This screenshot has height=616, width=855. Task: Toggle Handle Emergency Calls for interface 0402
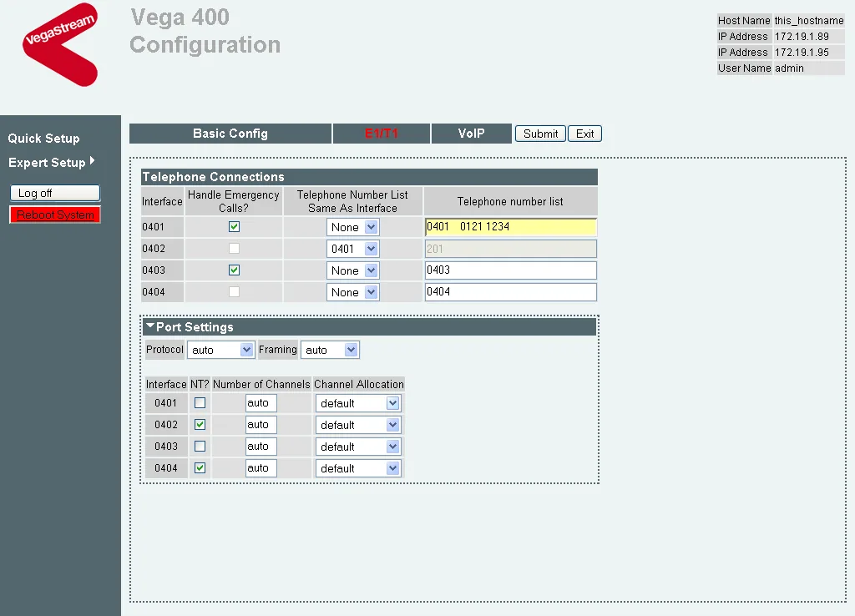click(x=234, y=249)
